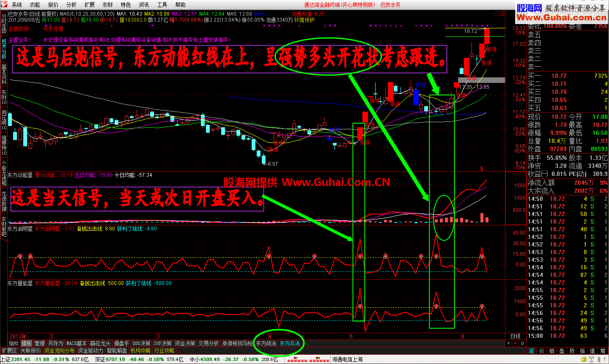Open the 关联报价 tab
The image size is (609, 364).
31,350
